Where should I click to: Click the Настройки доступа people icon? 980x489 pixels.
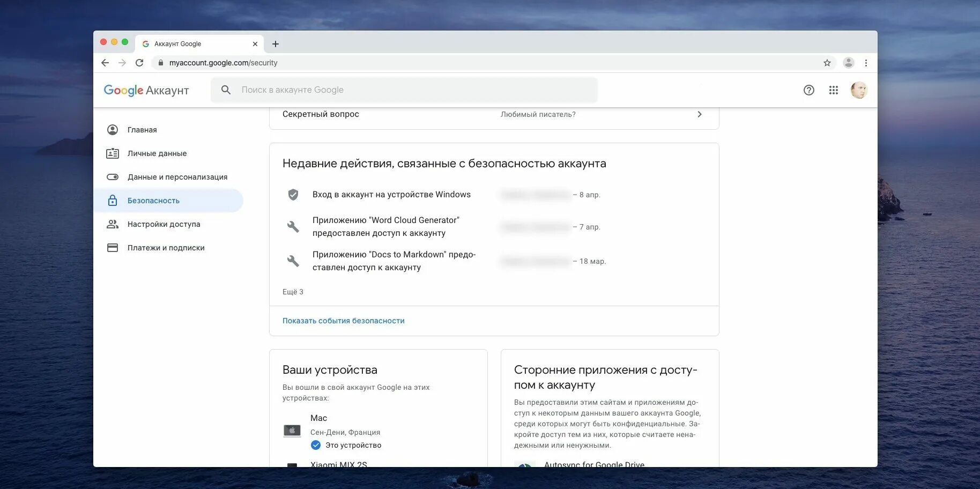(x=113, y=224)
